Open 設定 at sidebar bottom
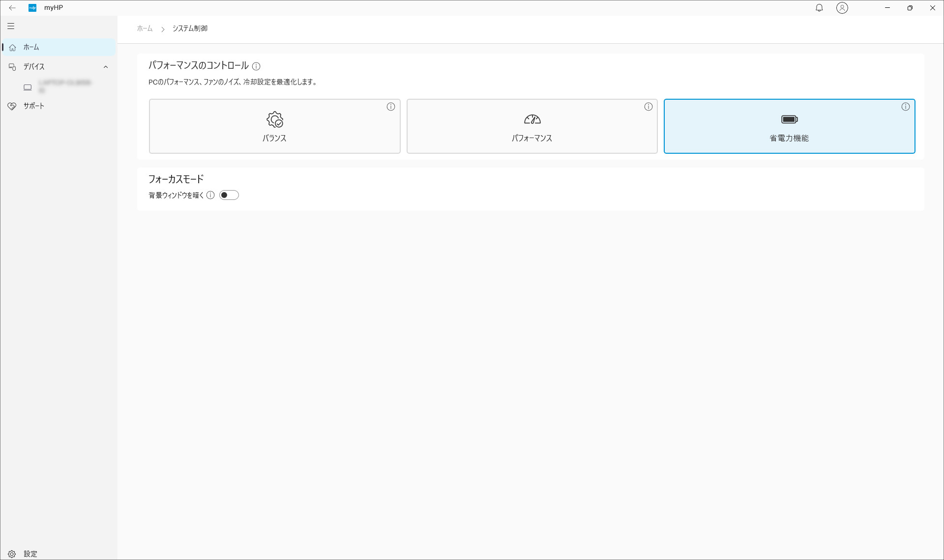This screenshot has height=560, width=944. 29,554
